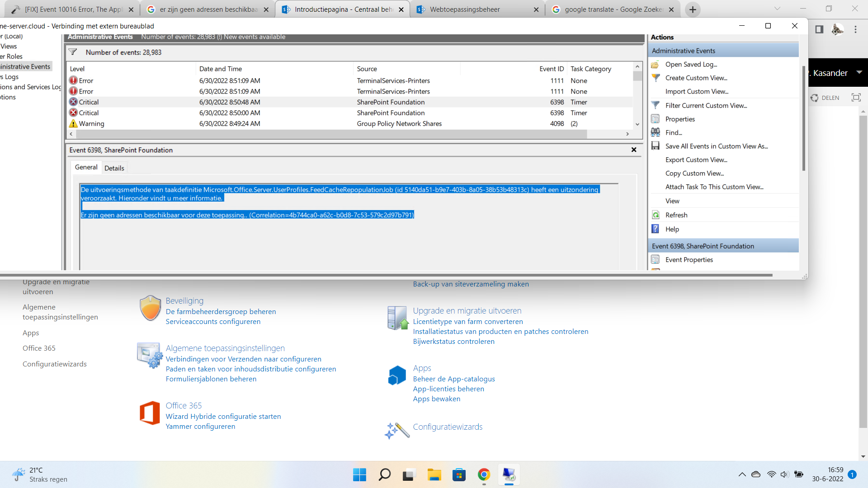Open Beheer de App-catalogus link
The width and height of the screenshot is (868, 488).
454,379
